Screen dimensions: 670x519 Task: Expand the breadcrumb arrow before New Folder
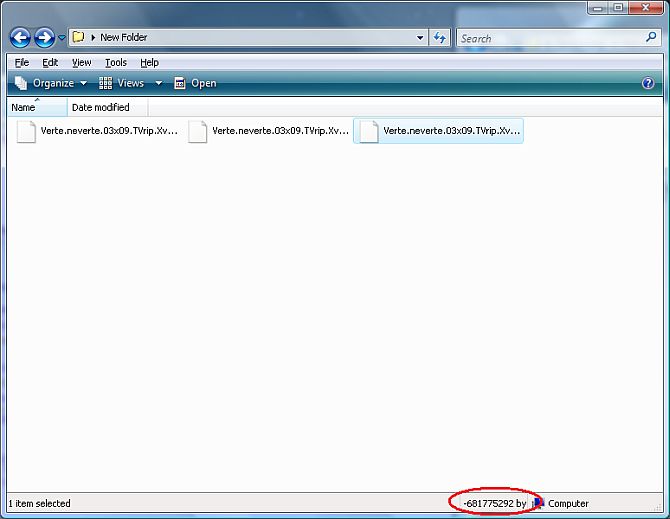(93, 38)
